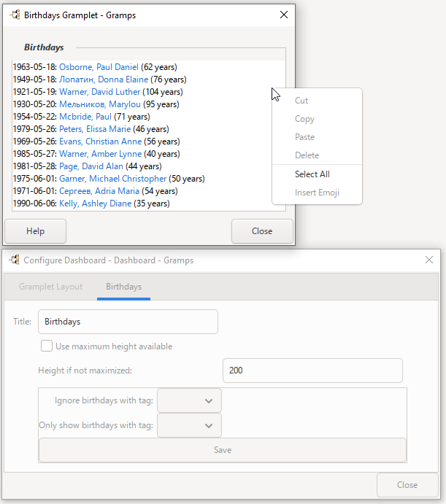Click Help button in Birthdays Gramplet
The width and height of the screenshot is (446, 504).
[x=35, y=231]
